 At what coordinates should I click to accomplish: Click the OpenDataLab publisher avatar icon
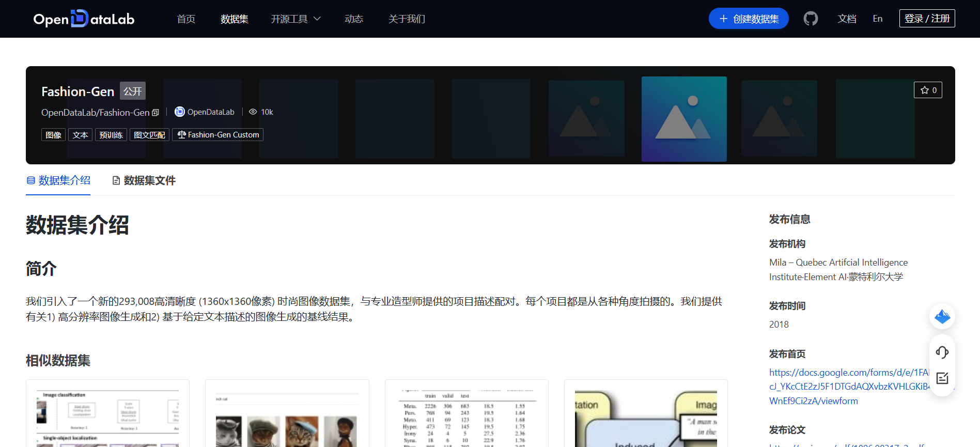(179, 112)
